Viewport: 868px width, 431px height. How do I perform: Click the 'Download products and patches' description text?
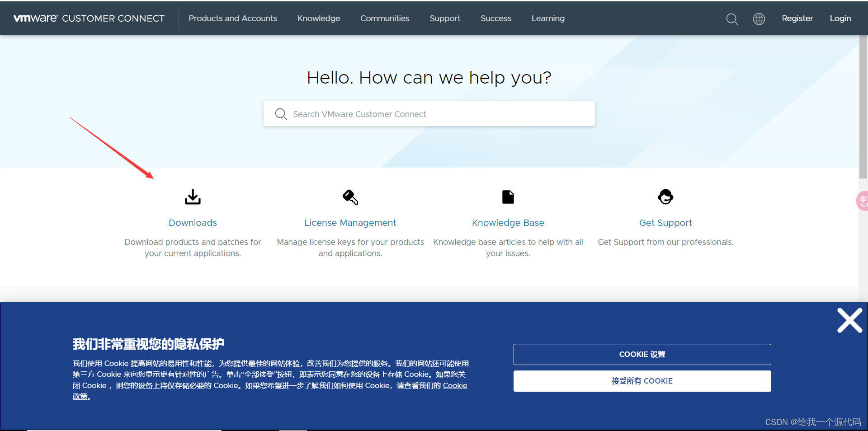click(193, 248)
